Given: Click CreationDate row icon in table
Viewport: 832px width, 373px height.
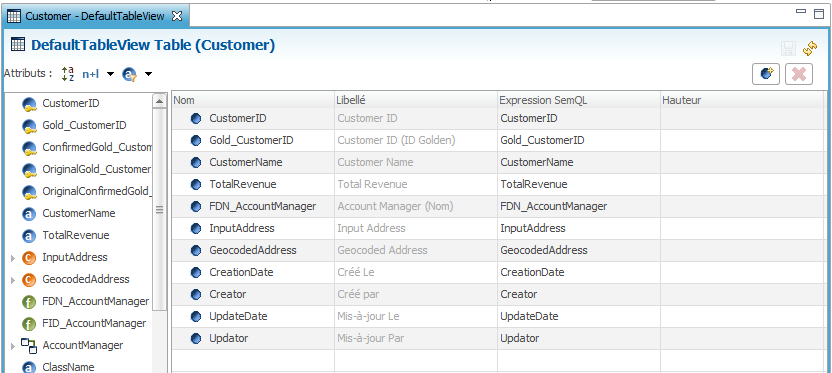Looking at the screenshot, I should [196, 273].
